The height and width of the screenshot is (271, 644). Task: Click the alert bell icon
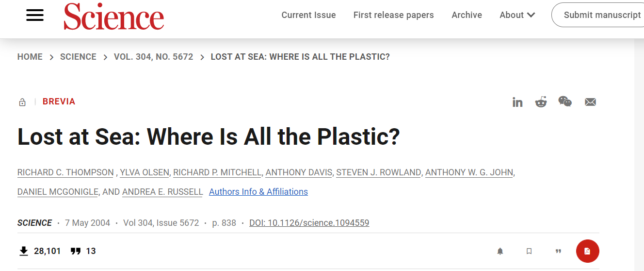(500, 251)
